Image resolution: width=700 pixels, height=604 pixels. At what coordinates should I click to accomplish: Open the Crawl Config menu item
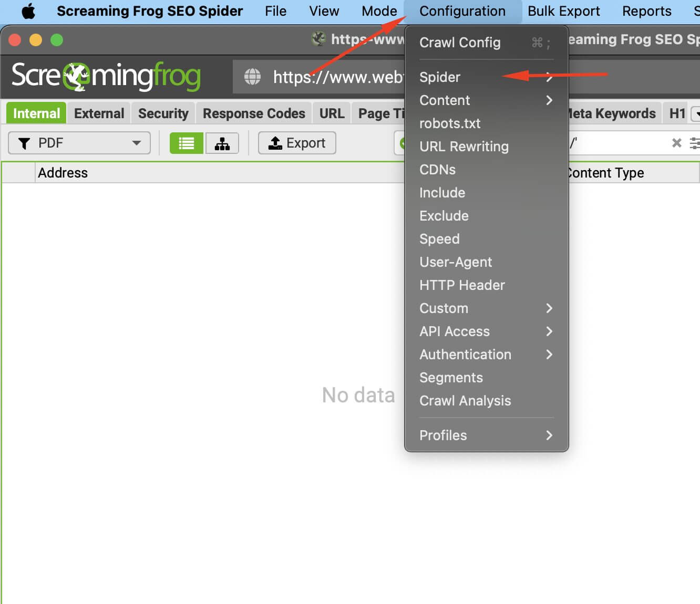(460, 43)
